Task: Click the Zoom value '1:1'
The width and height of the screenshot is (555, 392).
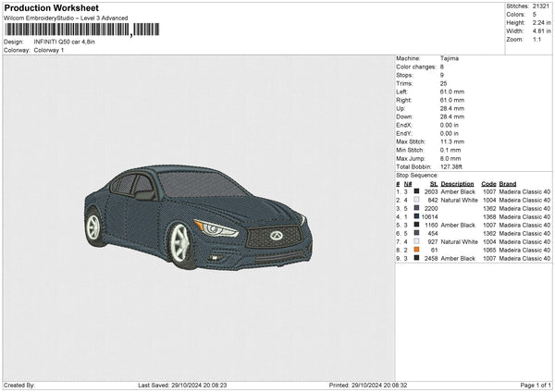Action: pos(536,39)
